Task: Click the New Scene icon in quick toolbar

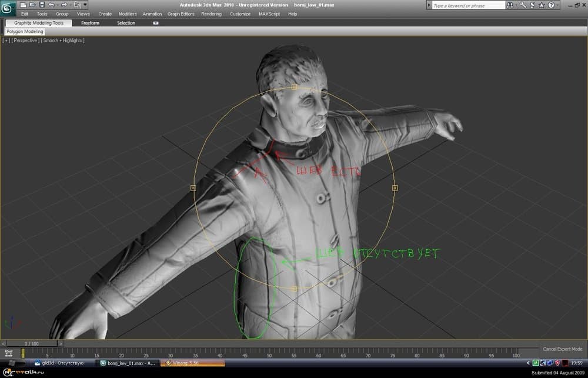Action: (x=23, y=5)
